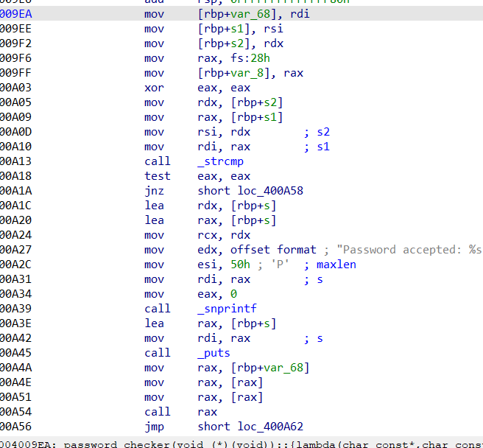Jump to loc_400A58 from jnz
The image size is (483, 448).
click(x=270, y=191)
